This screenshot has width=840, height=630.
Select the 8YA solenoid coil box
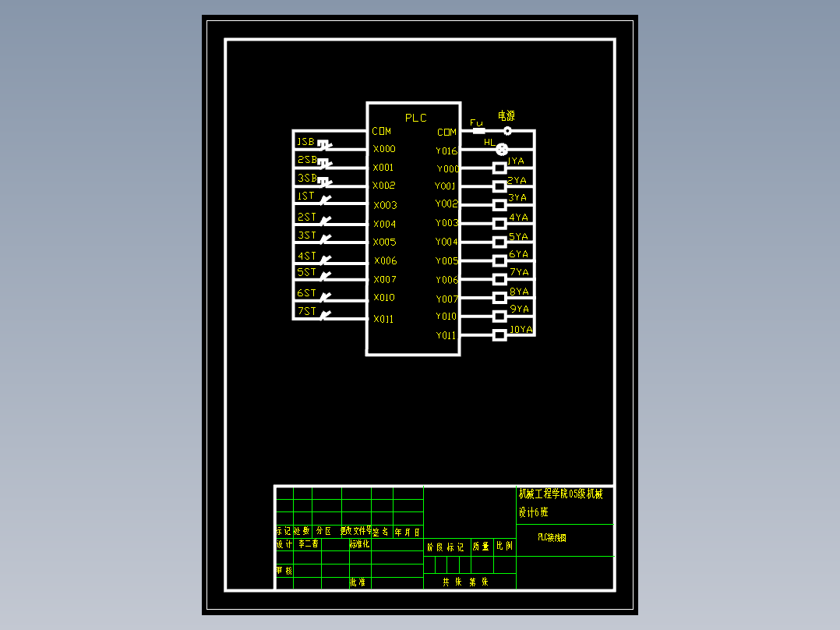point(499,298)
